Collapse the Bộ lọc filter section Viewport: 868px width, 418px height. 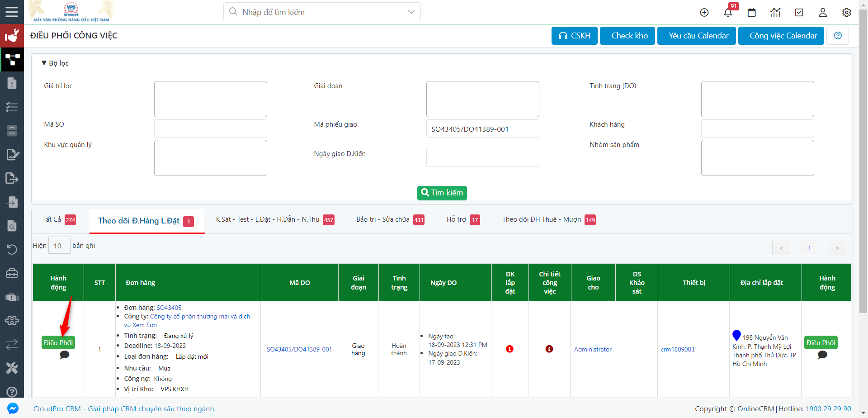(x=55, y=63)
